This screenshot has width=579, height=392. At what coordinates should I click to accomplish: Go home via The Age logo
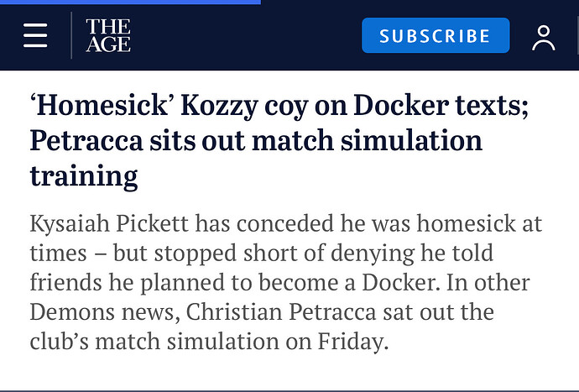(108, 35)
